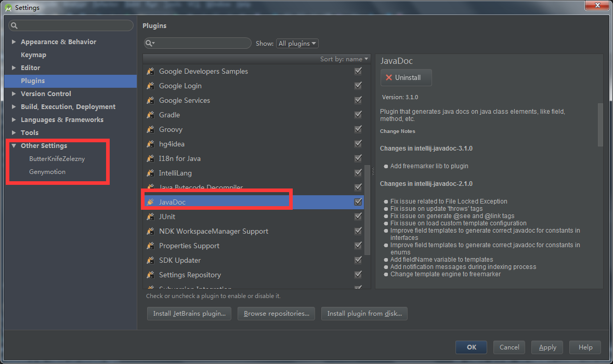Image resolution: width=613 pixels, height=364 pixels.
Task: Select the Gradle plugin row
Action: (x=253, y=115)
